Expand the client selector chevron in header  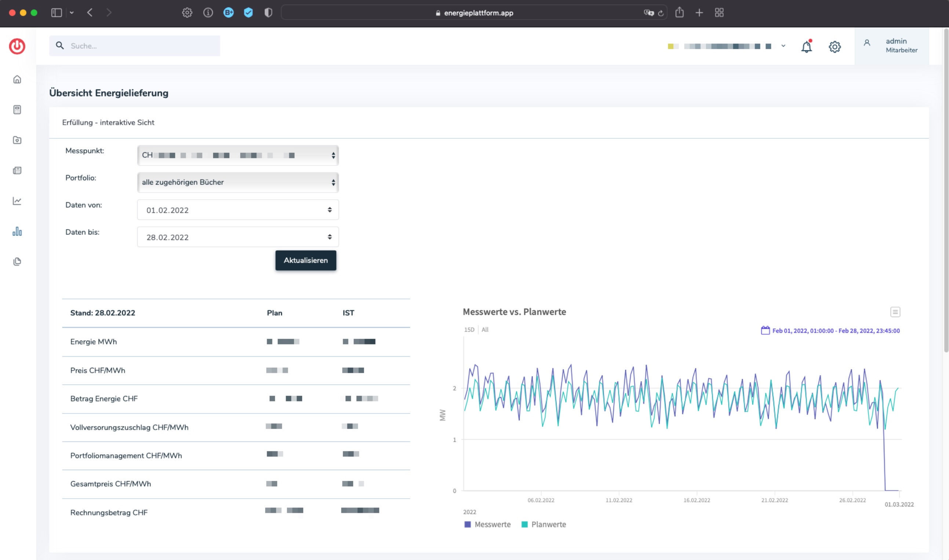pos(783,46)
